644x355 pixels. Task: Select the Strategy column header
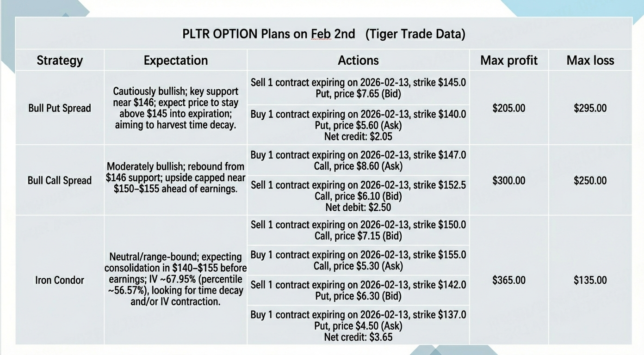[60, 61]
